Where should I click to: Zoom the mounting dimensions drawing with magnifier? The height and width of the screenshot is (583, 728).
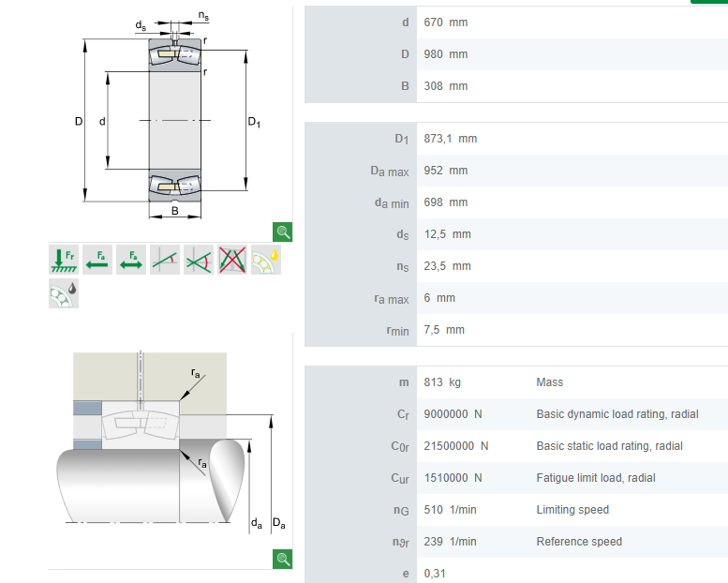pyautogui.click(x=283, y=559)
